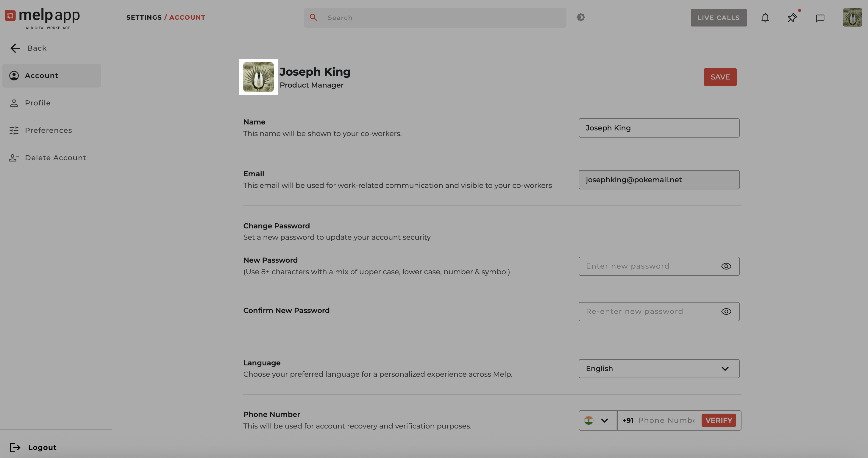Open the notifications bell icon
Image resolution: width=868 pixels, height=458 pixels.
pos(765,18)
